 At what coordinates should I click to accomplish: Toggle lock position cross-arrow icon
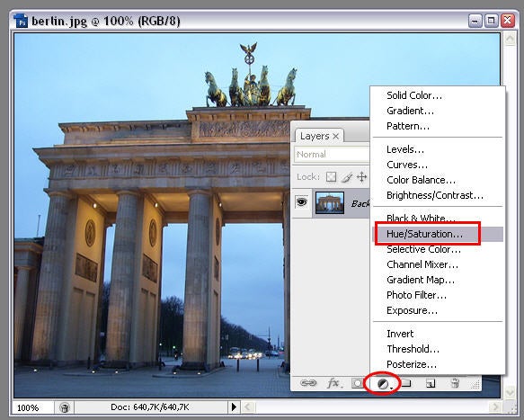click(362, 176)
